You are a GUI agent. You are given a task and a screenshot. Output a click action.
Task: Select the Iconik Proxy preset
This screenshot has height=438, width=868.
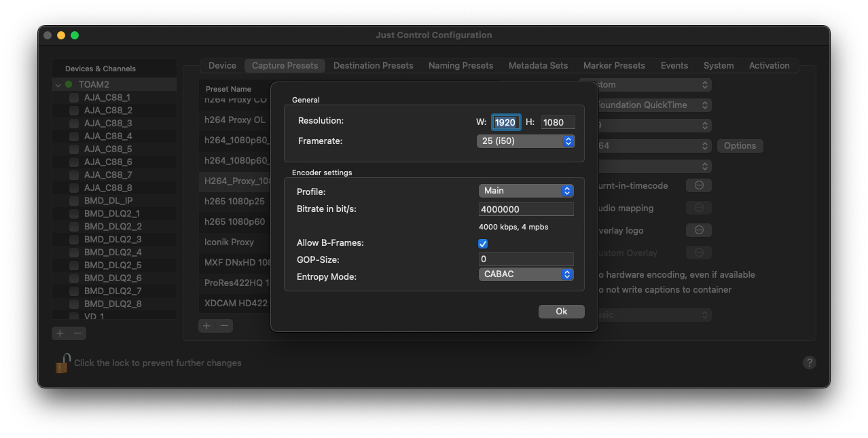click(235, 242)
